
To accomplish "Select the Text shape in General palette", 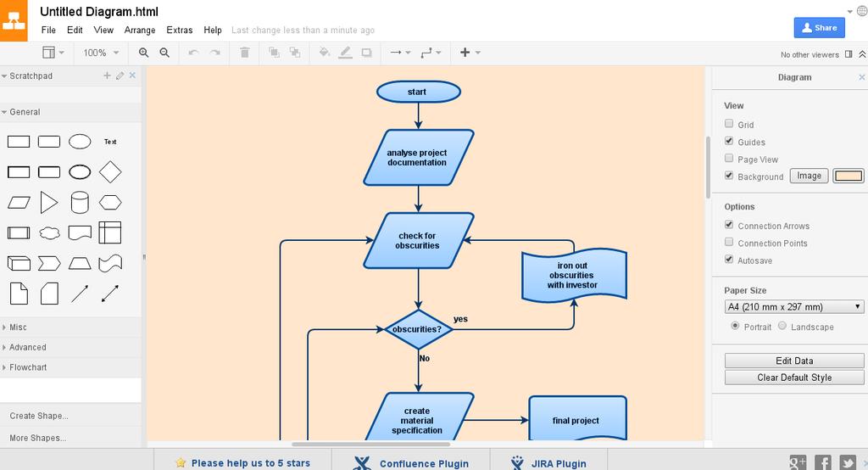I will (110, 142).
